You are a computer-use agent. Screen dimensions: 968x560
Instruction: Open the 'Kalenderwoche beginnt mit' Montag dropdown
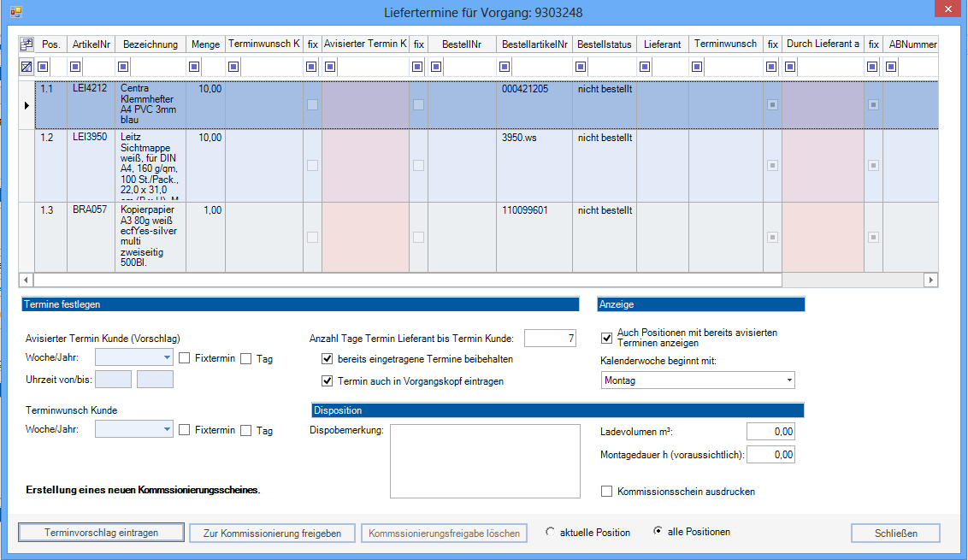click(788, 380)
